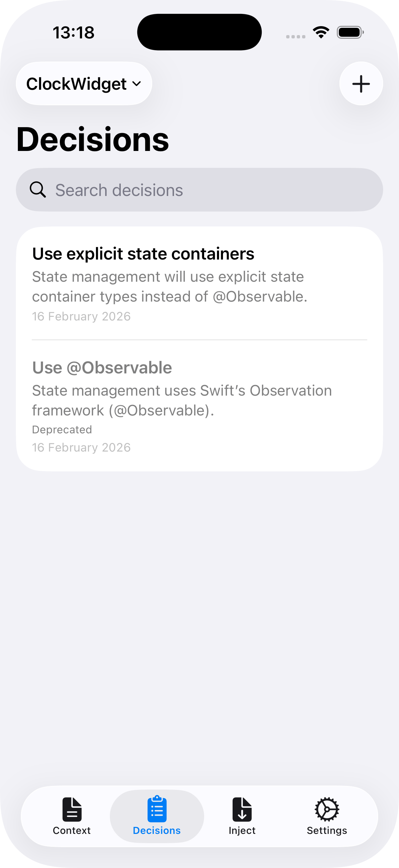Open the Settings tab
399x868 pixels.
click(327, 816)
